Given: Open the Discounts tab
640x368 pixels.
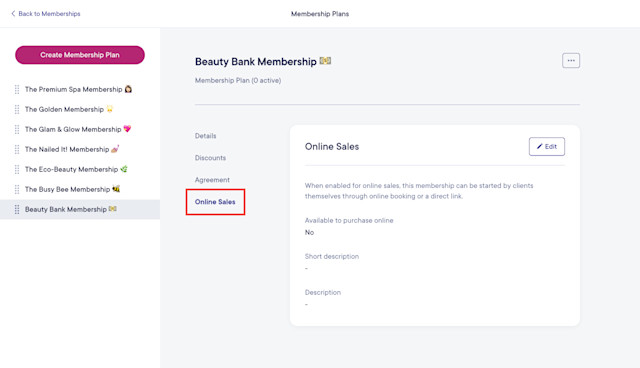Looking at the screenshot, I should coord(210,158).
